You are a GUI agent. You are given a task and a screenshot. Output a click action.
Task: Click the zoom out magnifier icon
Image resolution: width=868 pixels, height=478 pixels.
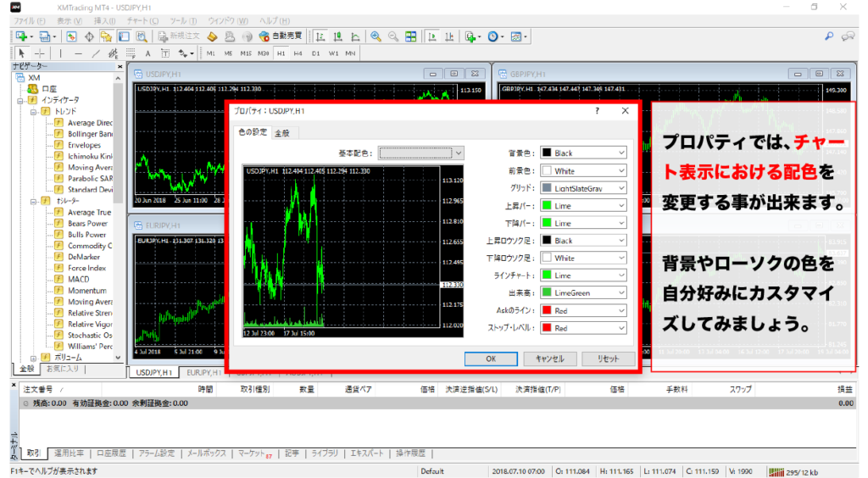point(393,36)
